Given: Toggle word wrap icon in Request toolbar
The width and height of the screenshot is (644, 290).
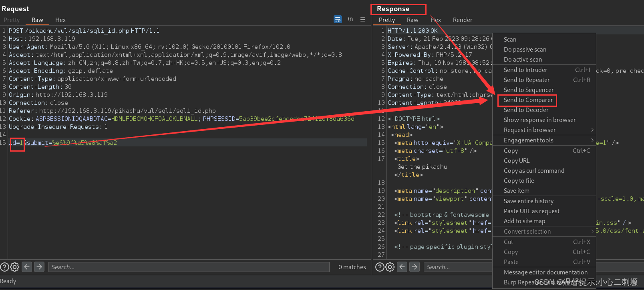Looking at the screenshot, I should [x=338, y=19].
